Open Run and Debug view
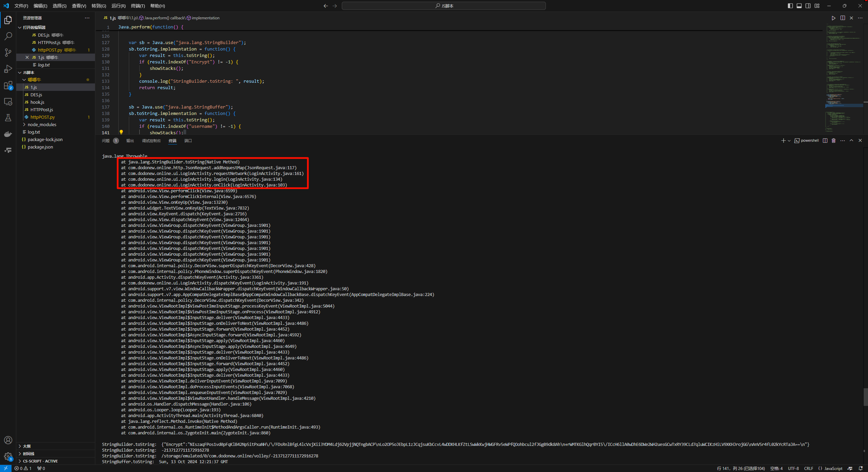This screenshot has width=868, height=472. pyautogui.click(x=8, y=69)
